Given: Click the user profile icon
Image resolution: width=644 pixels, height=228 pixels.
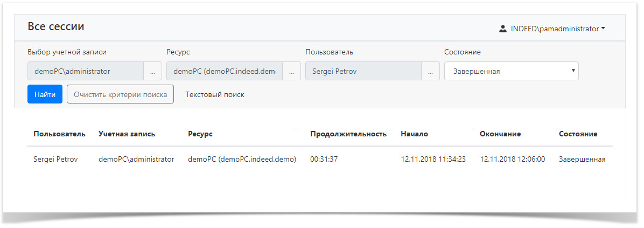Looking at the screenshot, I should tap(502, 29).
